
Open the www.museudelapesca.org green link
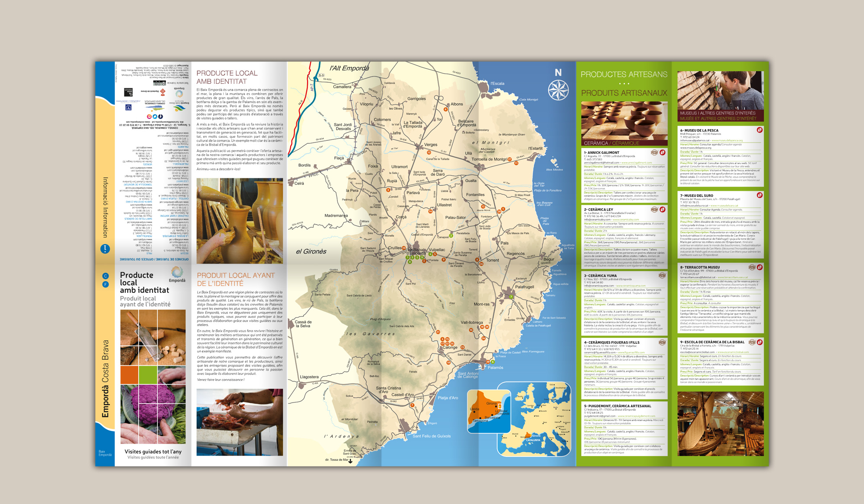point(727,140)
